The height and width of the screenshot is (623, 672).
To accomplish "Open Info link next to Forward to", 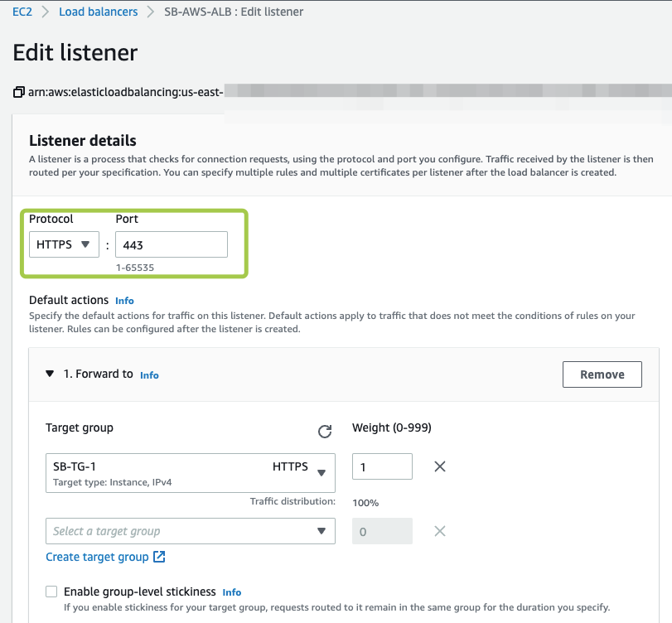I will coord(149,375).
